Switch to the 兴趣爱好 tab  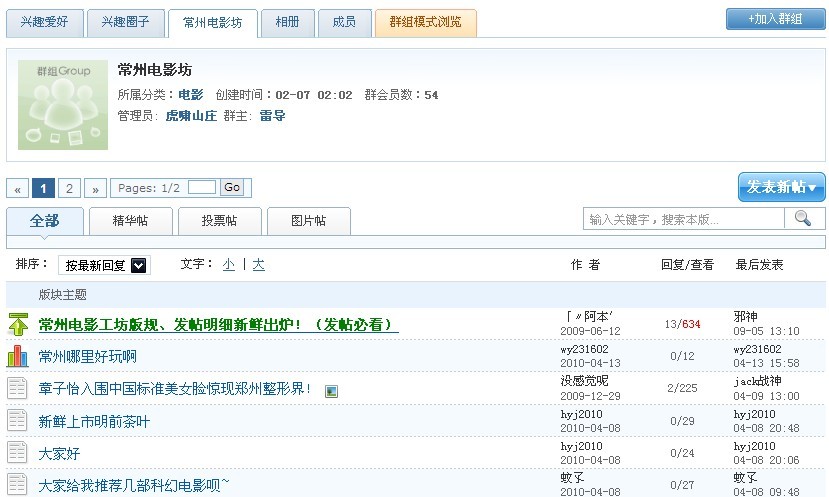44,22
